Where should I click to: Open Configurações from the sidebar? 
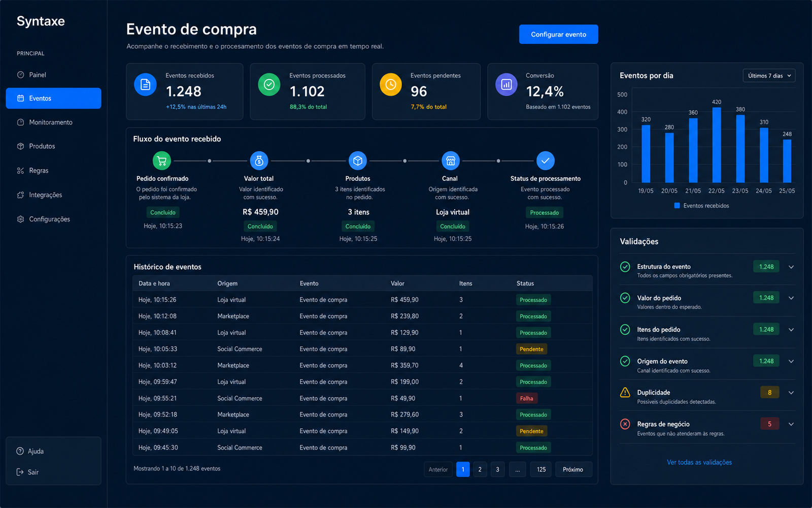click(53, 219)
